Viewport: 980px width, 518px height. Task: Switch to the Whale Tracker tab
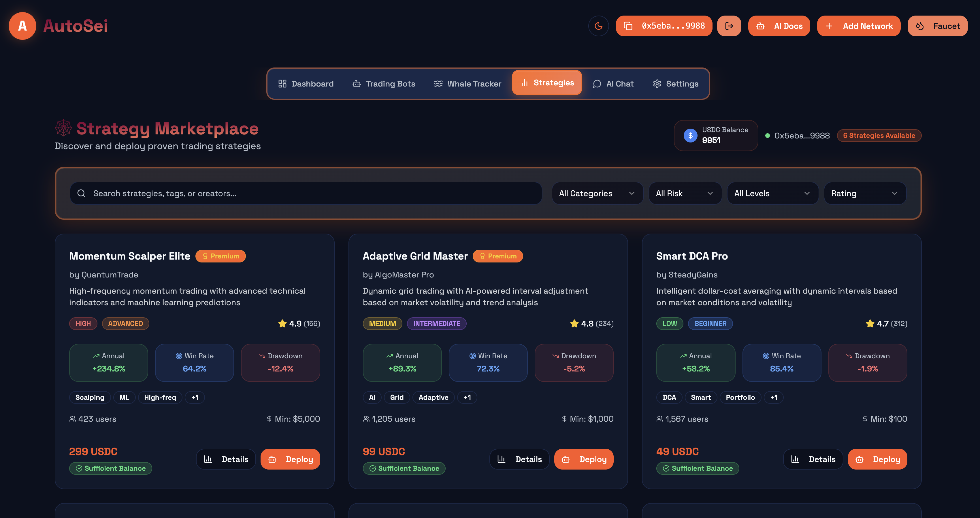coord(468,84)
